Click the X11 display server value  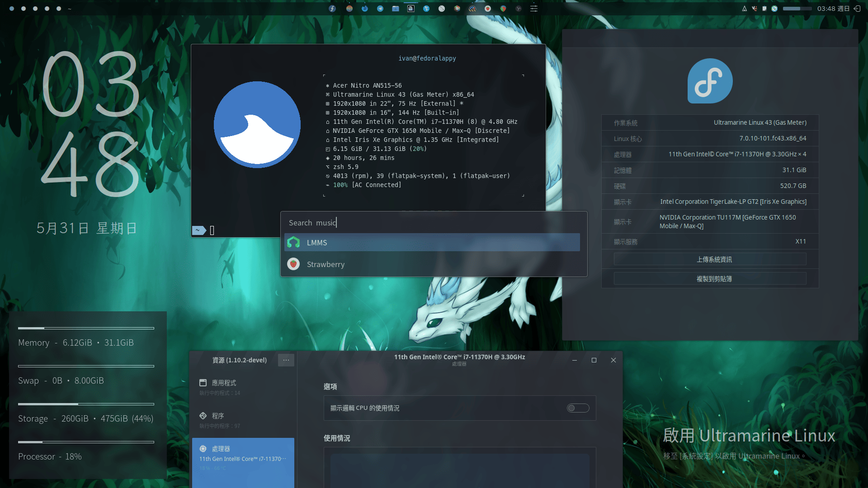(801, 241)
